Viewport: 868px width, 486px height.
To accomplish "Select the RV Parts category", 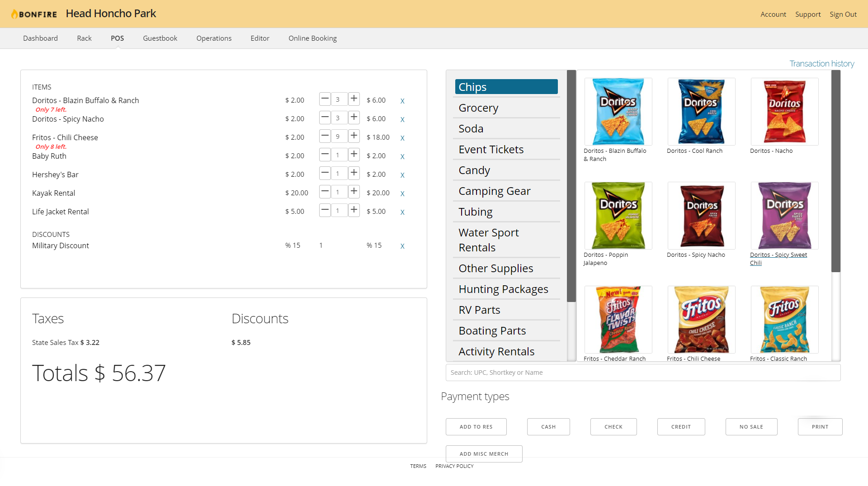I will tap(506, 310).
